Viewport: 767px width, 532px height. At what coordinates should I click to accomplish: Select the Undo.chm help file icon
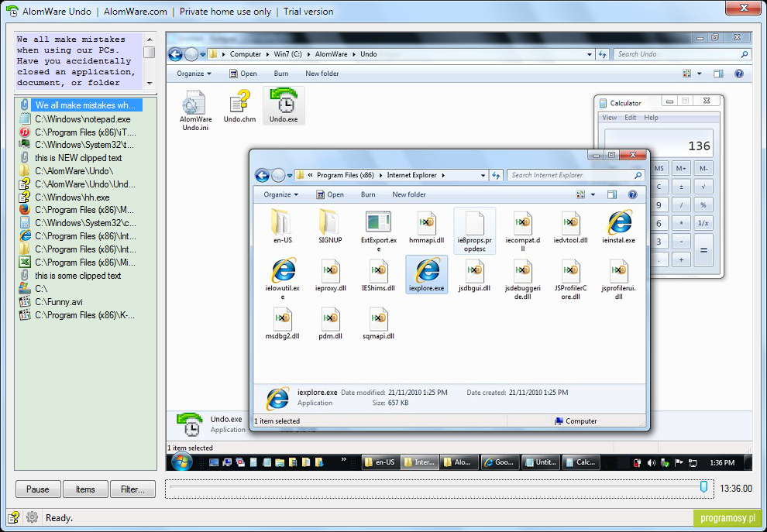(239, 105)
